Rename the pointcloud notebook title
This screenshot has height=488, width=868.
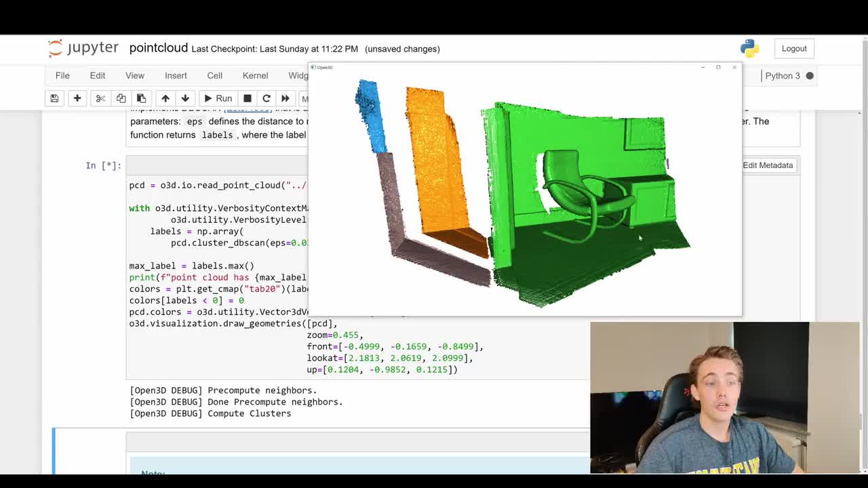[x=159, y=47]
